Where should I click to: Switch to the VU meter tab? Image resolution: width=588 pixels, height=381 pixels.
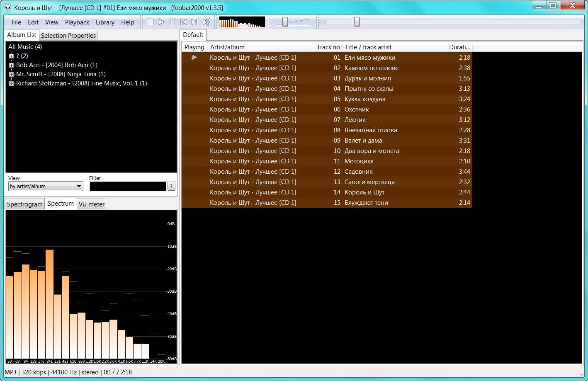92,204
